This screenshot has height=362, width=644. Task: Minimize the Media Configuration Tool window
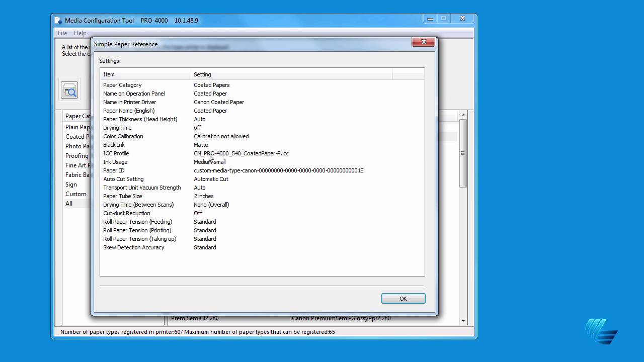point(430,19)
